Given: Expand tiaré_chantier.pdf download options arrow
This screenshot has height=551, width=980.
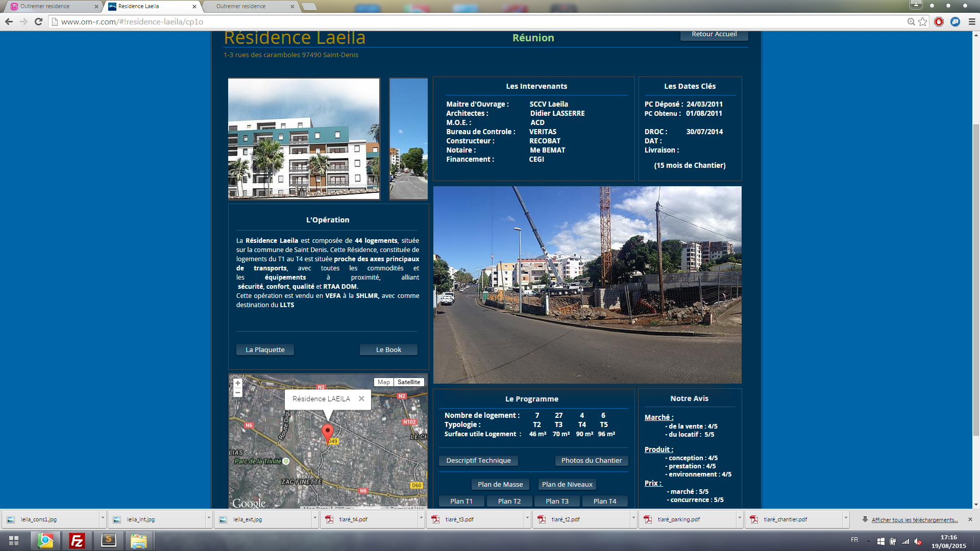Looking at the screenshot, I should pos(846,519).
